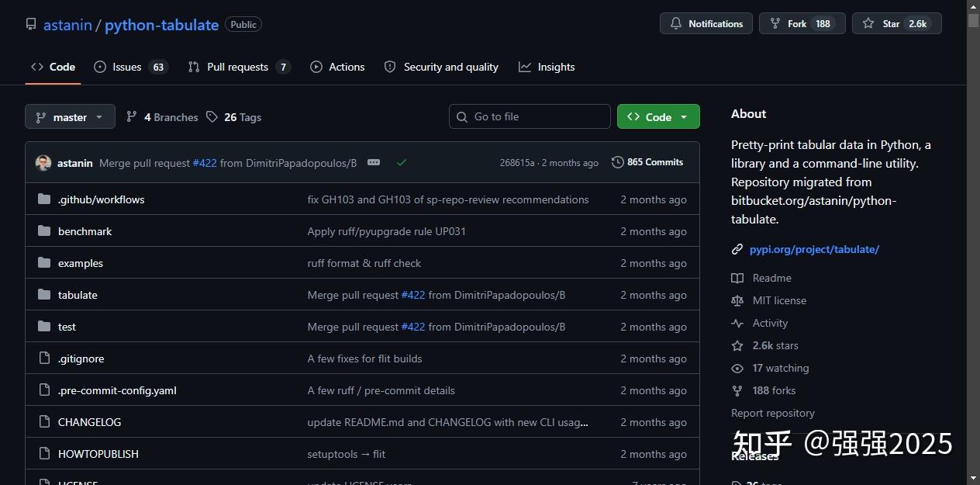Open the pypi.org/project/tabulate/ link

click(x=814, y=249)
